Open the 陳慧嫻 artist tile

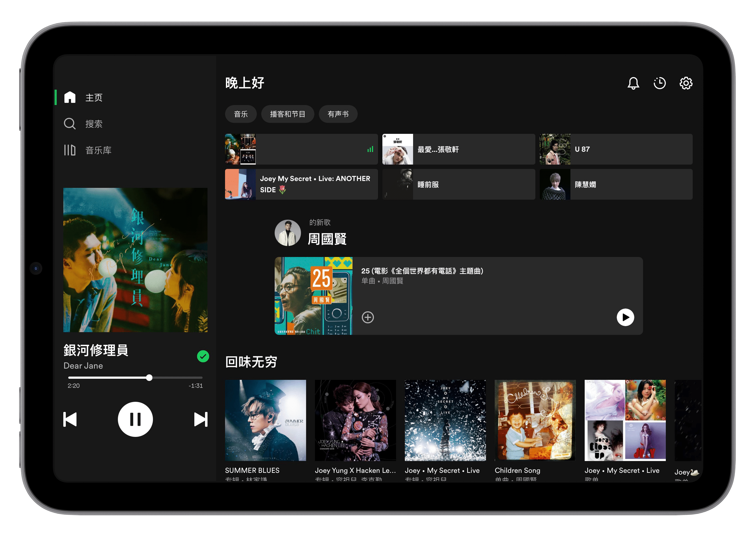click(x=616, y=184)
